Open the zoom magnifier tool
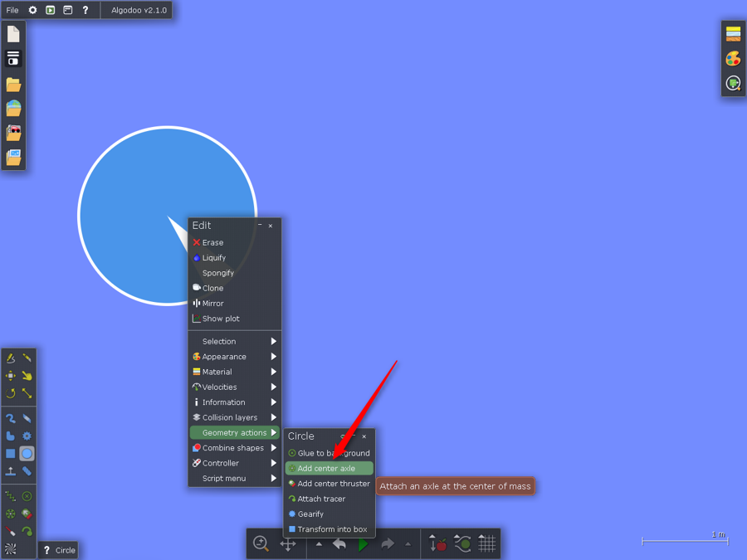 point(261,544)
